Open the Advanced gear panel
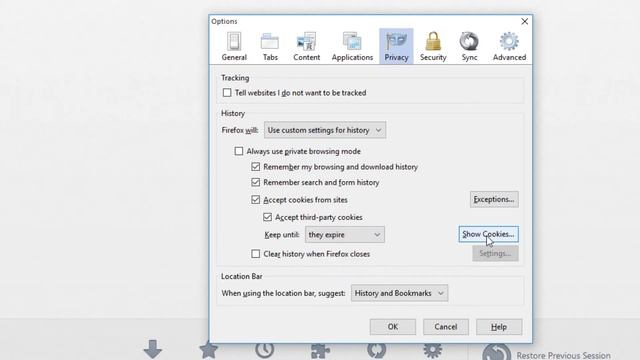The image size is (640, 360). (x=509, y=47)
